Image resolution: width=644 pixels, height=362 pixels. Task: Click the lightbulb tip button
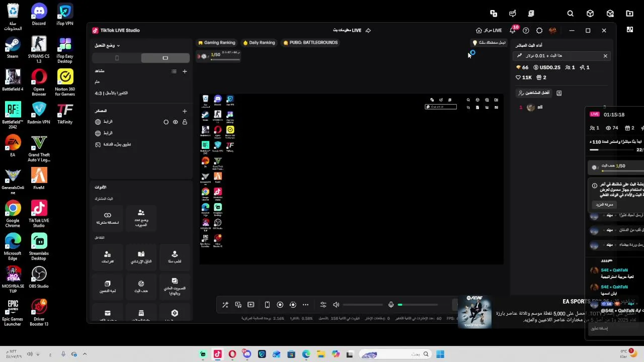[x=490, y=43]
